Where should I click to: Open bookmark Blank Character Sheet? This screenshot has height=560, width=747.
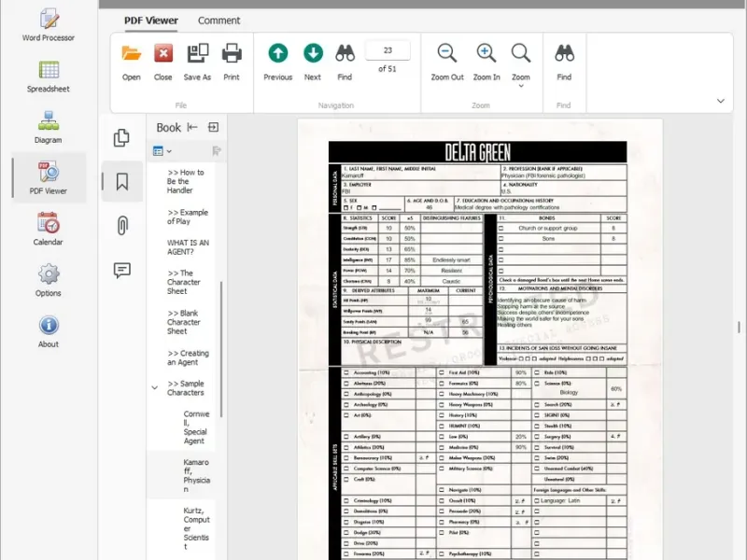point(184,322)
